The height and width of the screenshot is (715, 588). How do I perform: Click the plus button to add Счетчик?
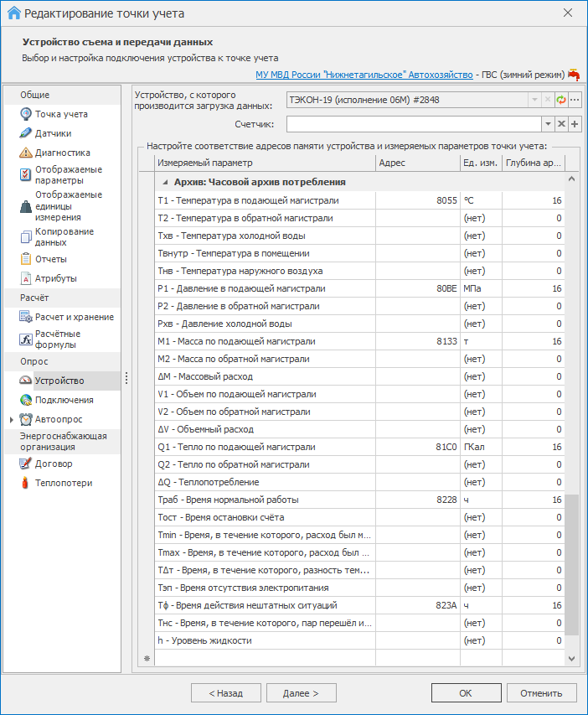575,124
